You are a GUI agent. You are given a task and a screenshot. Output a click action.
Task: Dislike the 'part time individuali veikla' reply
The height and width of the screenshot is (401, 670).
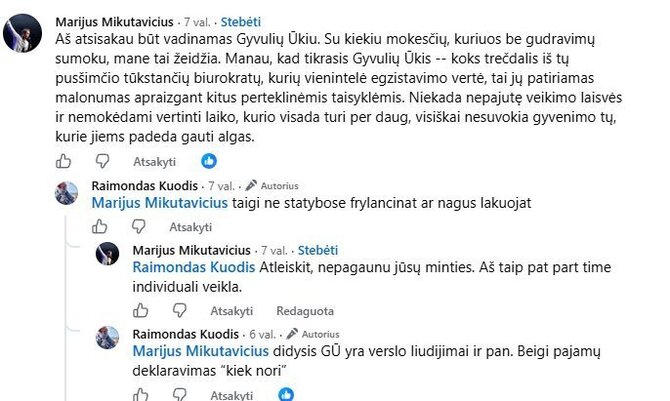pyautogui.click(x=179, y=311)
